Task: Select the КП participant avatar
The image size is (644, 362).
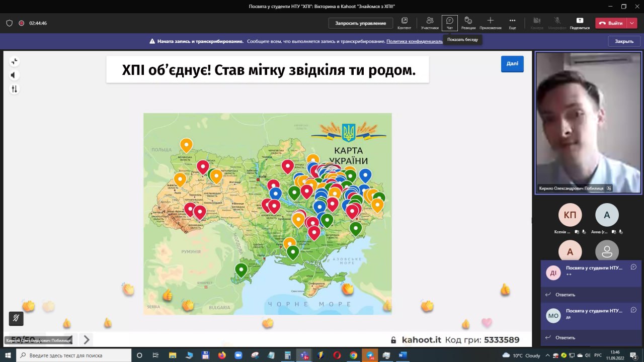Action: [x=570, y=215]
